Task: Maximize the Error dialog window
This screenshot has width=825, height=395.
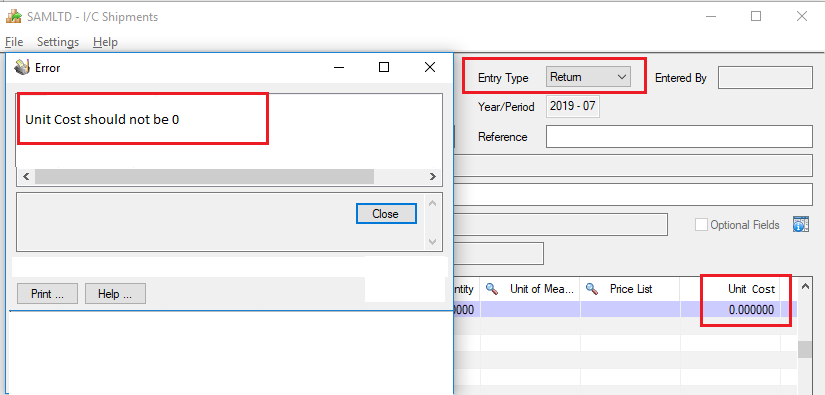Action: coord(384,67)
